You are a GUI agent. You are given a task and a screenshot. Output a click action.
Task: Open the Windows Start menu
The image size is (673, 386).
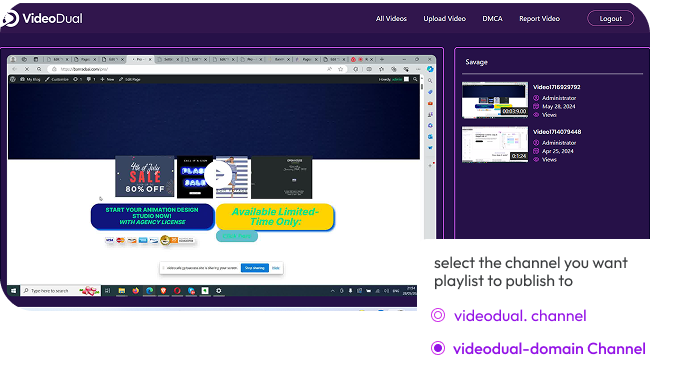click(x=13, y=291)
